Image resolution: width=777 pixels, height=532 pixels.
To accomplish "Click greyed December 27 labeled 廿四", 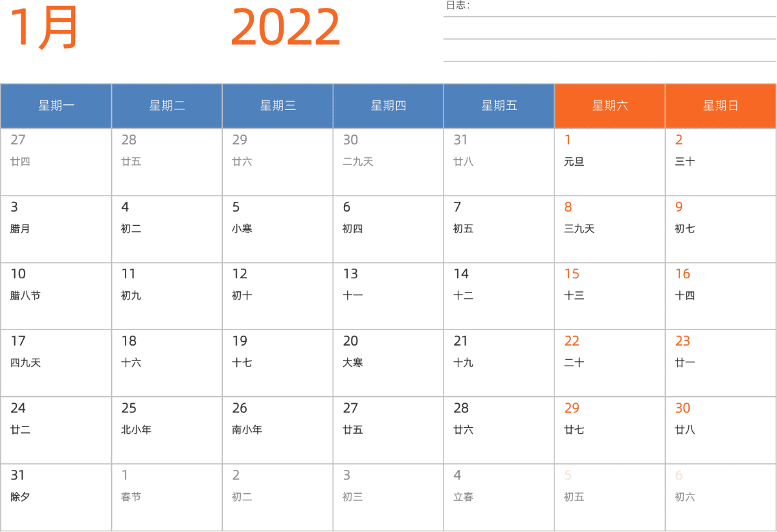I will (56, 162).
